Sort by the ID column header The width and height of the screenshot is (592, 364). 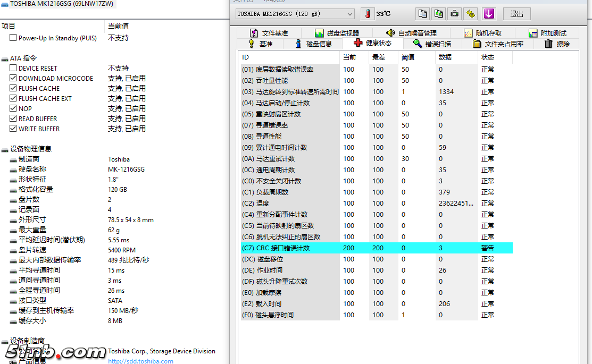(x=290, y=57)
